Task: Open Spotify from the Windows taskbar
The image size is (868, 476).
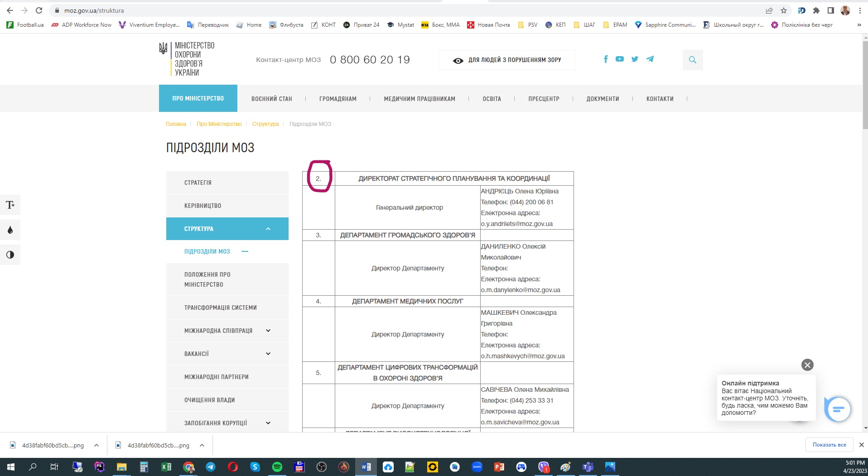Action: pyautogui.click(x=277, y=467)
